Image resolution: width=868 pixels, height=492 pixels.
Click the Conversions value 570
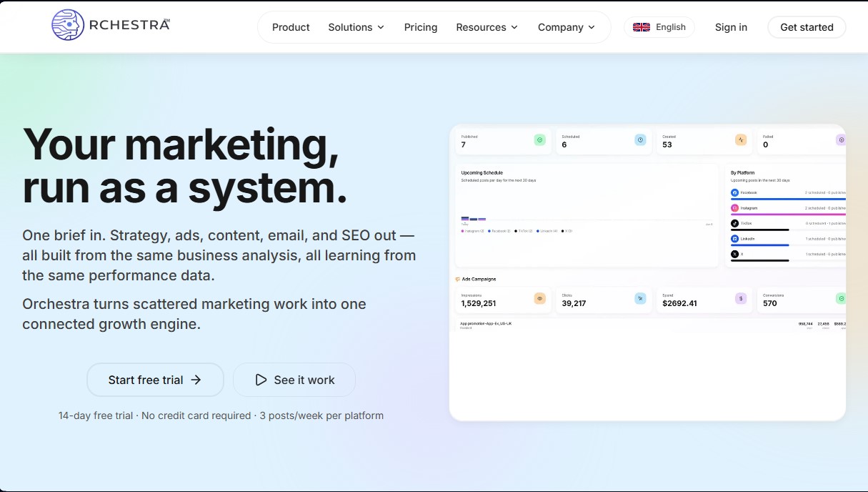point(770,303)
